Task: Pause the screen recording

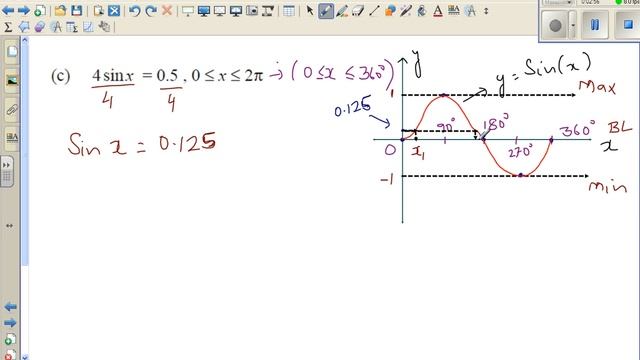Action: coord(595,25)
